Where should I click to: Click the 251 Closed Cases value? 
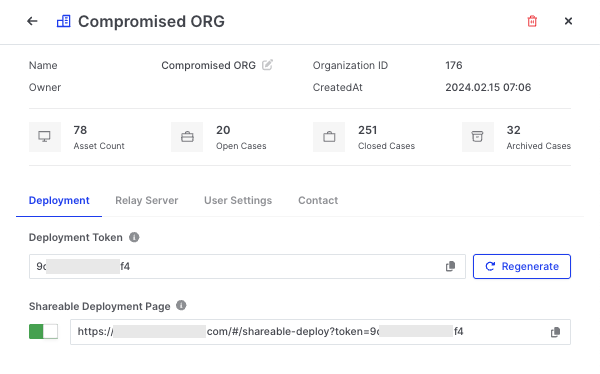(367, 130)
